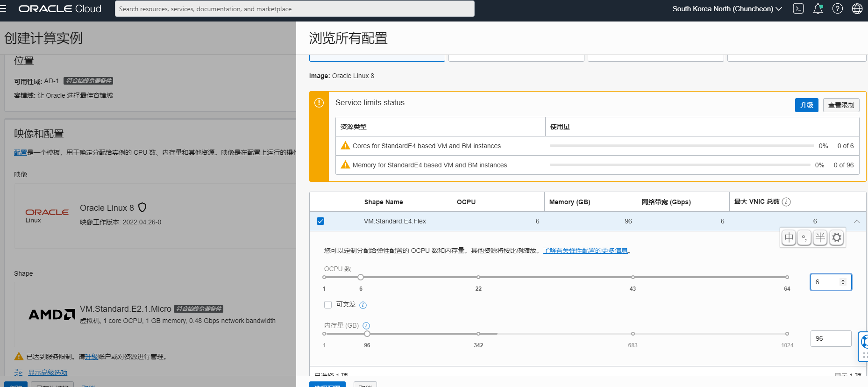Set memory slider to the 342 mark
This screenshot has width=868, height=387.
coord(478,334)
